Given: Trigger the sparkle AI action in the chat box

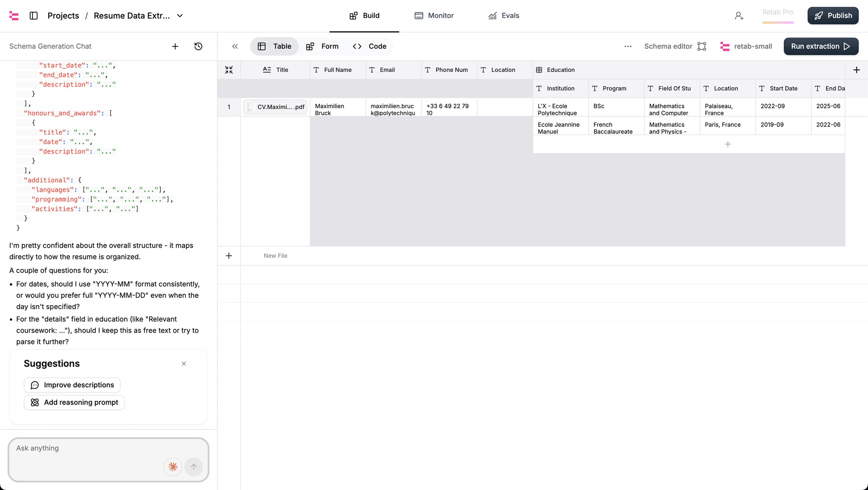Looking at the screenshot, I should (172, 467).
